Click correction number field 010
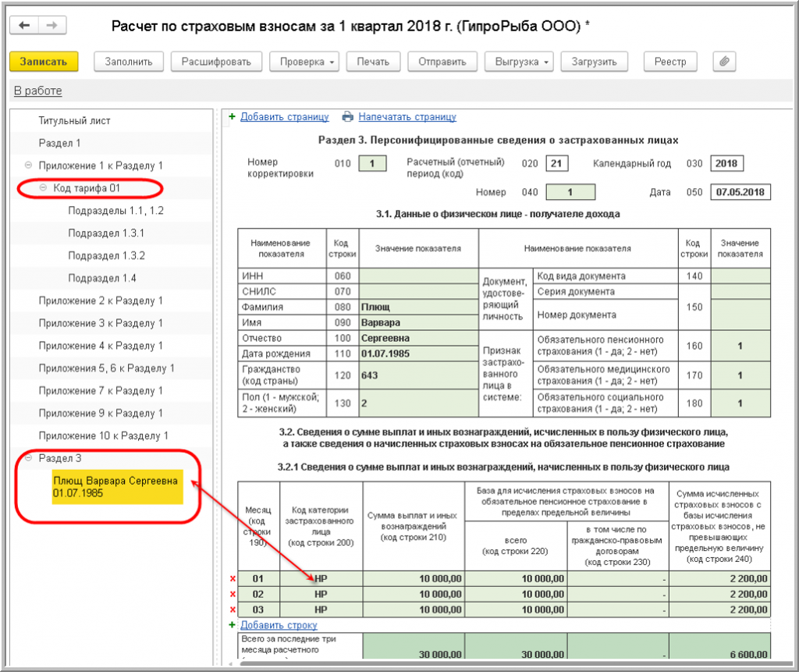The width and height of the screenshot is (799, 672). tap(372, 163)
